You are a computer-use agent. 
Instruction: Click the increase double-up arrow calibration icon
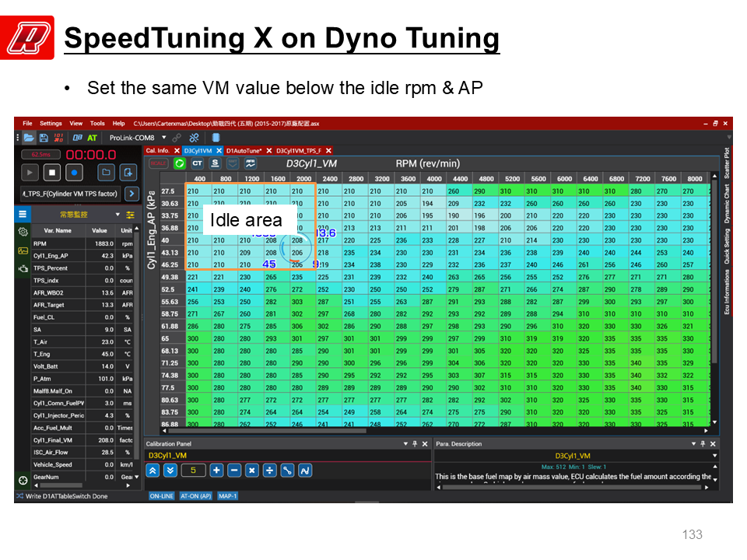pyautogui.click(x=153, y=471)
